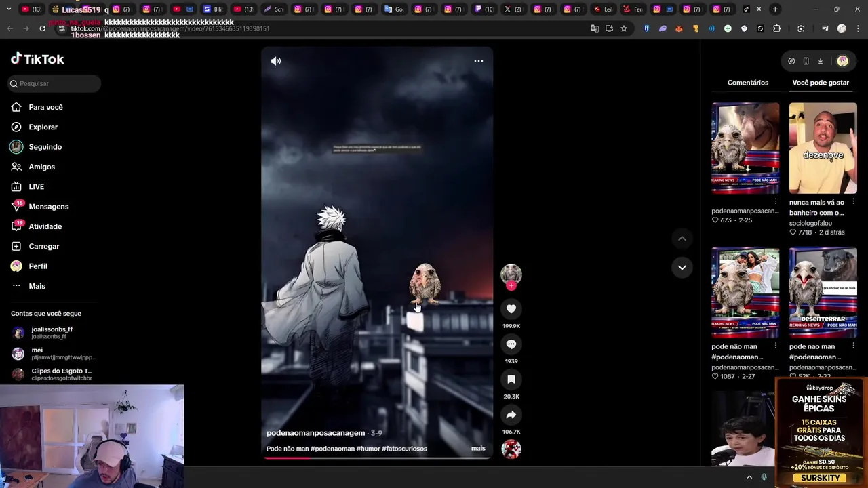Open options dots on sociologofalou card

853,201
